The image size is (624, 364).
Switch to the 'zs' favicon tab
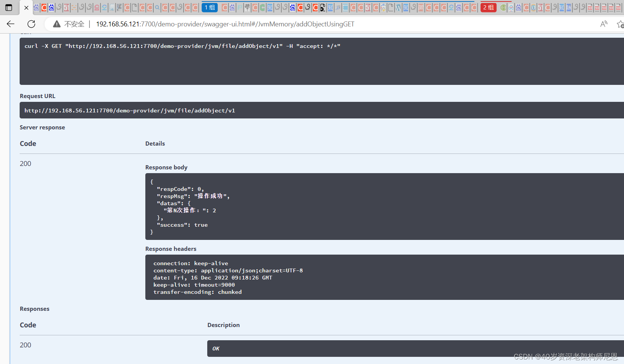click(x=338, y=8)
